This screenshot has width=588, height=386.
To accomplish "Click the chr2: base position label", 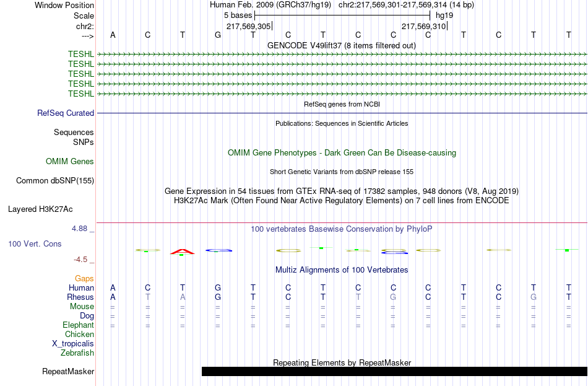I will pyautogui.click(x=85, y=26).
